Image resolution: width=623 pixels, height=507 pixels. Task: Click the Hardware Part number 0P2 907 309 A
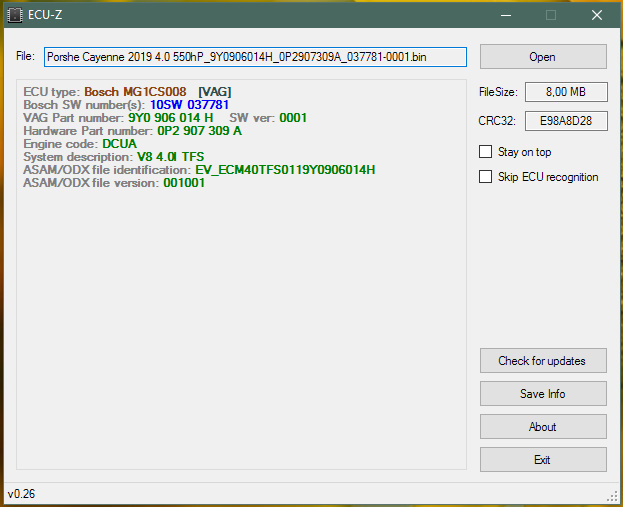(x=199, y=131)
